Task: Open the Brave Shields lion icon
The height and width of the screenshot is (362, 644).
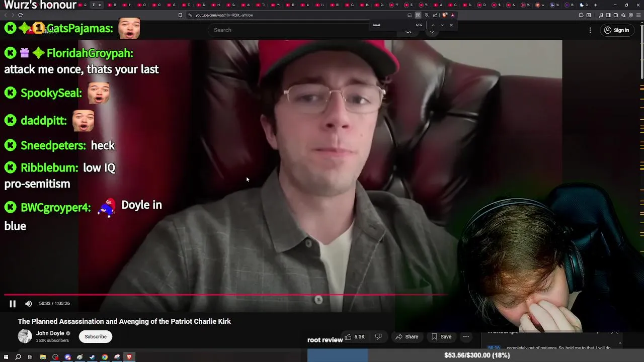Action: point(444,15)
